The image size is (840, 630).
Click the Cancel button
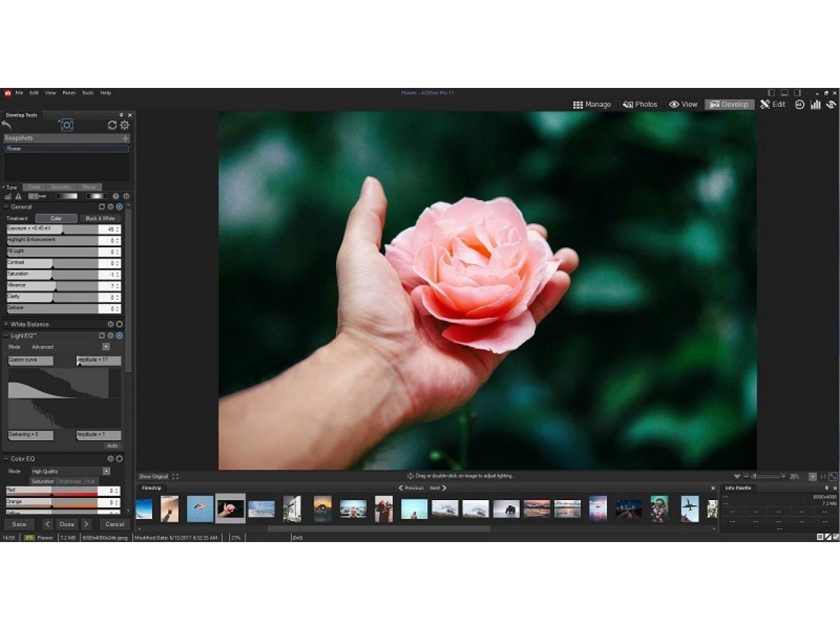click(115, 524)
